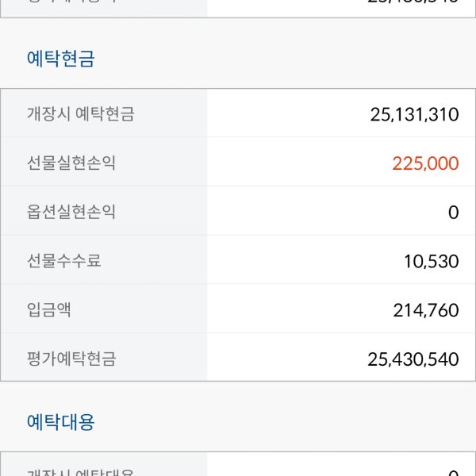This screenshot has width=476, height=476.
Task: Tap the 0 value for 옵션실현손익
Action: (x=453, y=212)
